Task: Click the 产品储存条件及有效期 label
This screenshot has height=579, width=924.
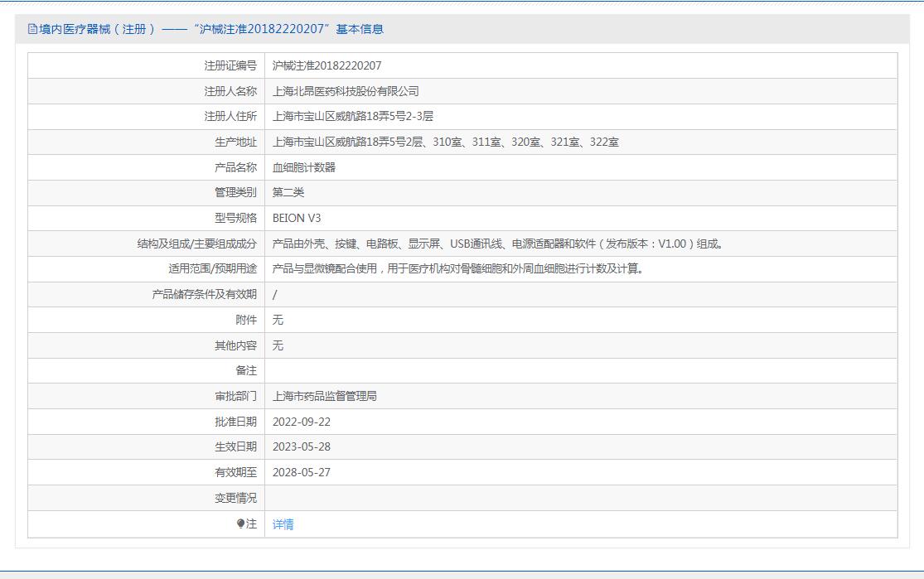Action: [205, 294]
